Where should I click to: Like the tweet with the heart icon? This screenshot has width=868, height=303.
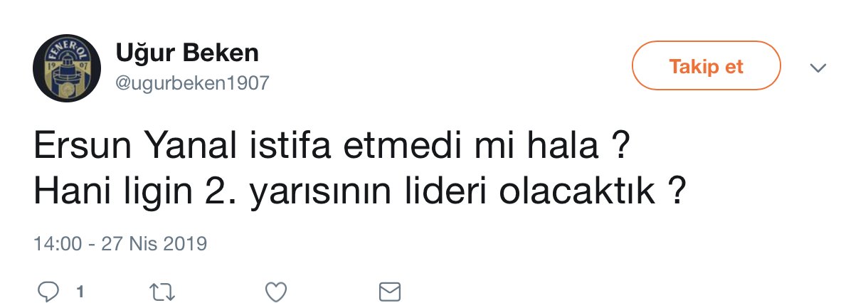(275, 292)
